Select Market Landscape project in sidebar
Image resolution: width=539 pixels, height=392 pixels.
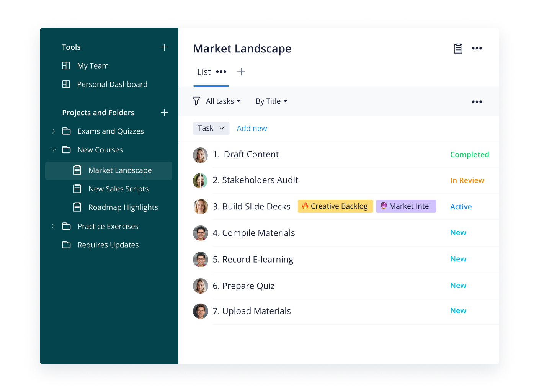pyautogui.click(x=108, y=171)
